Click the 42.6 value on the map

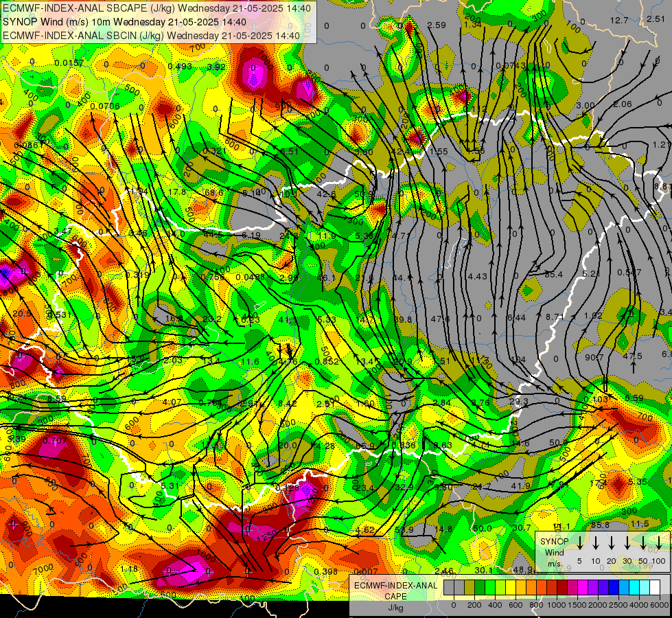(x=326, y=194)
